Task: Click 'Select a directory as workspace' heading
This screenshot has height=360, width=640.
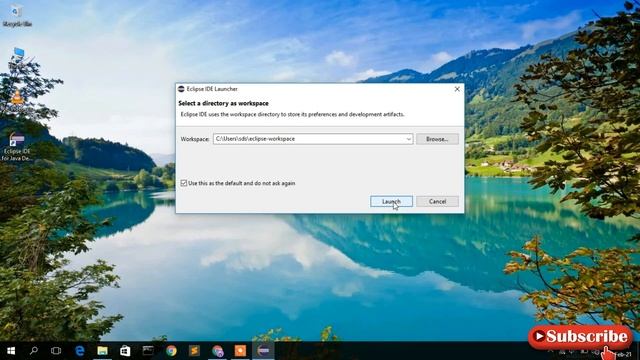Action: tap(223, 104)
